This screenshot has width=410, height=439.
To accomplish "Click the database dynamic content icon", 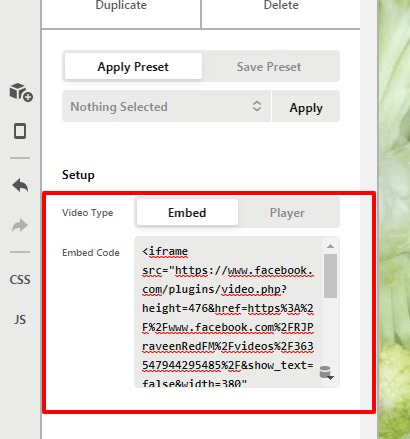I will [x=327, y=373].
